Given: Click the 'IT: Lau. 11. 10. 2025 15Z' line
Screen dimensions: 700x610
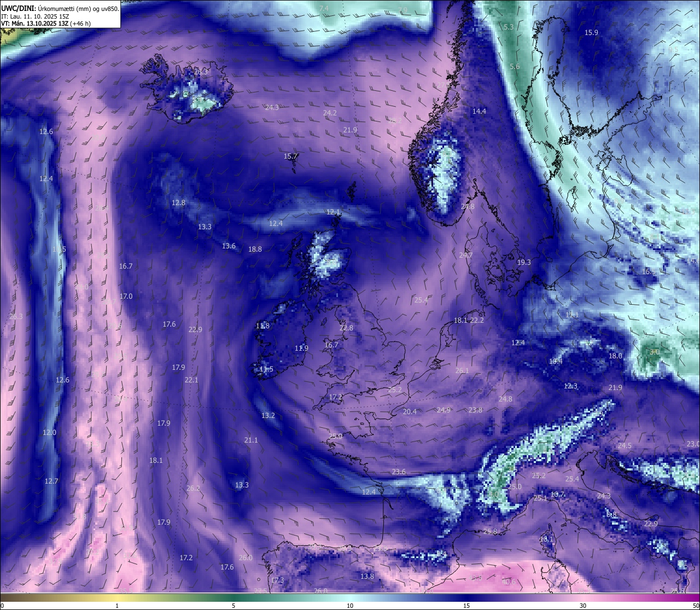Looking at the screenshot, I should [x=36, y=16].
